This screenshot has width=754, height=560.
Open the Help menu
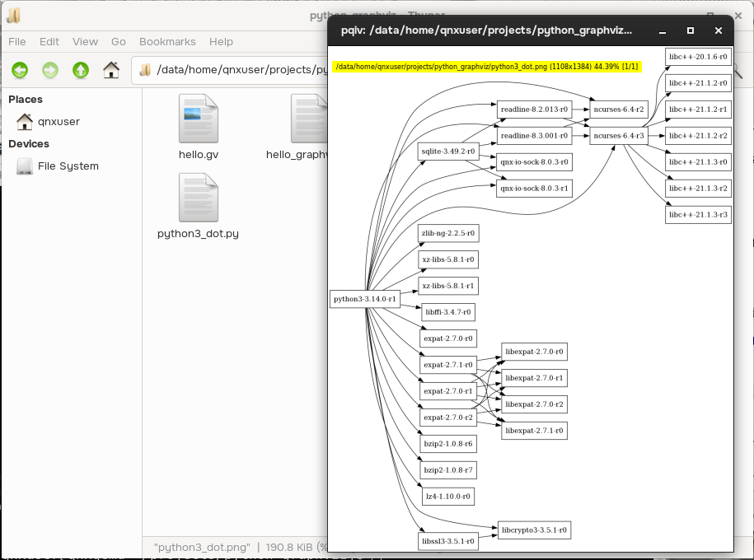pyautogui.click(x=221, y=42)
